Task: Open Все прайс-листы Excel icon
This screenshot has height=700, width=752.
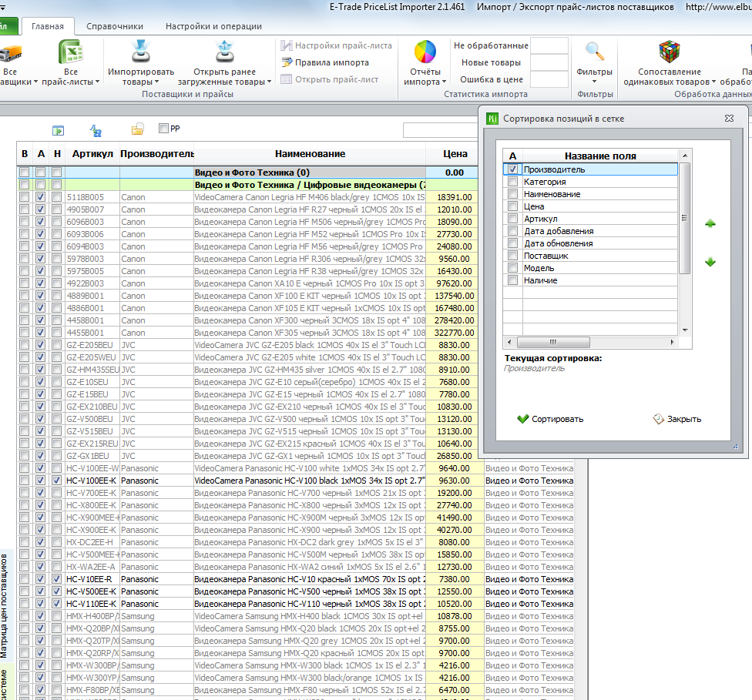Action: tap(71, 52)
